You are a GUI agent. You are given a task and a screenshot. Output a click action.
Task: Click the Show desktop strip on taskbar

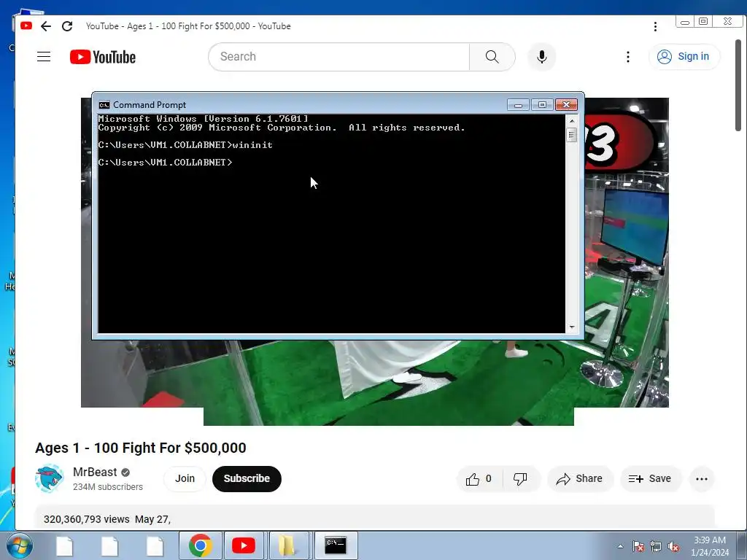(743, 545)
